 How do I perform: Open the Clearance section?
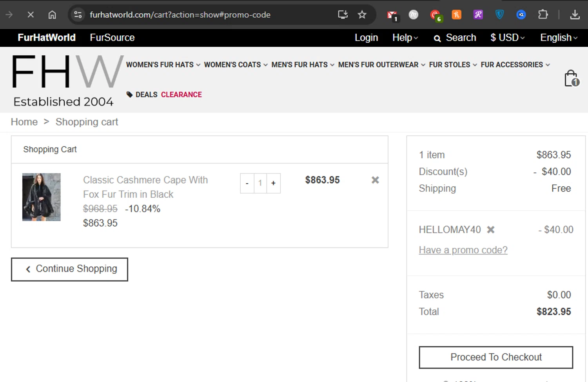coord(181,95)
